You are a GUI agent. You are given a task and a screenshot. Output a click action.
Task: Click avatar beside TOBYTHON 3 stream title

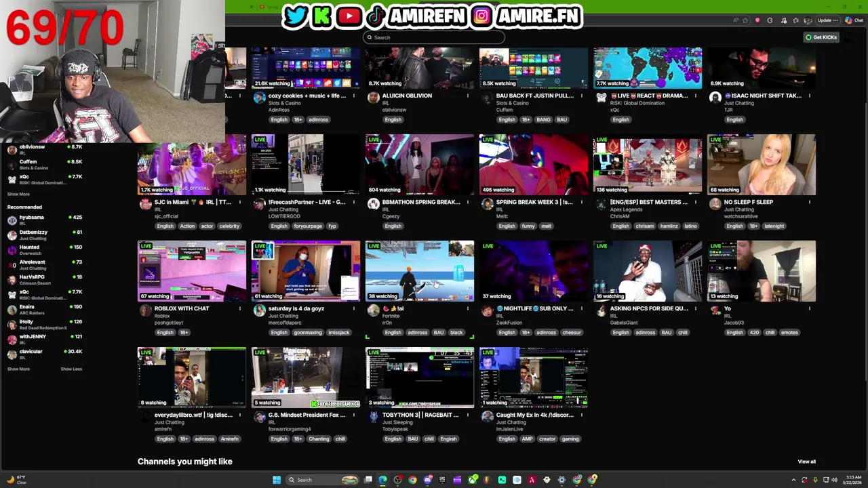pyautogui.click(x=374, y=418)
